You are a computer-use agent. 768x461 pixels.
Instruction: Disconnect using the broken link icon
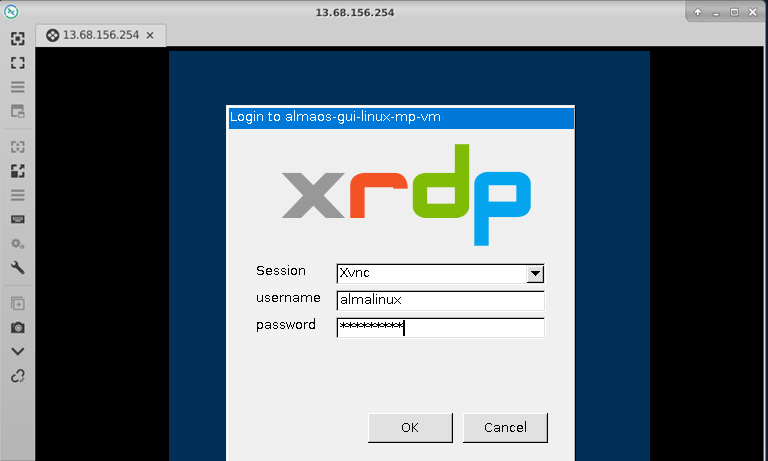[18, 376]
